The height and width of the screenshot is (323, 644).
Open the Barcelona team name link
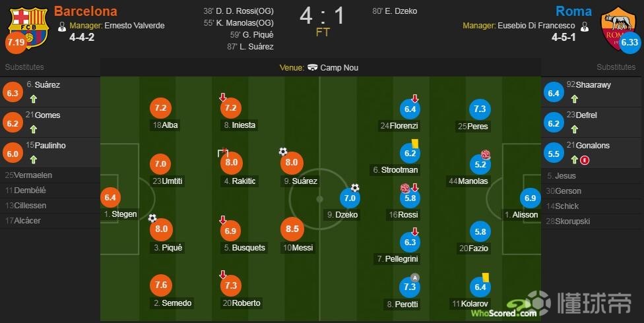point(85,11)
